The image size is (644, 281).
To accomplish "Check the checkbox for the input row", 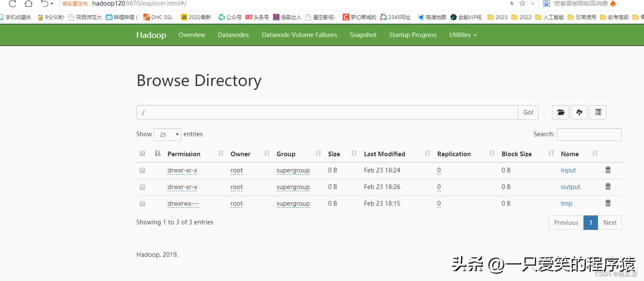I will click(142, 170).
